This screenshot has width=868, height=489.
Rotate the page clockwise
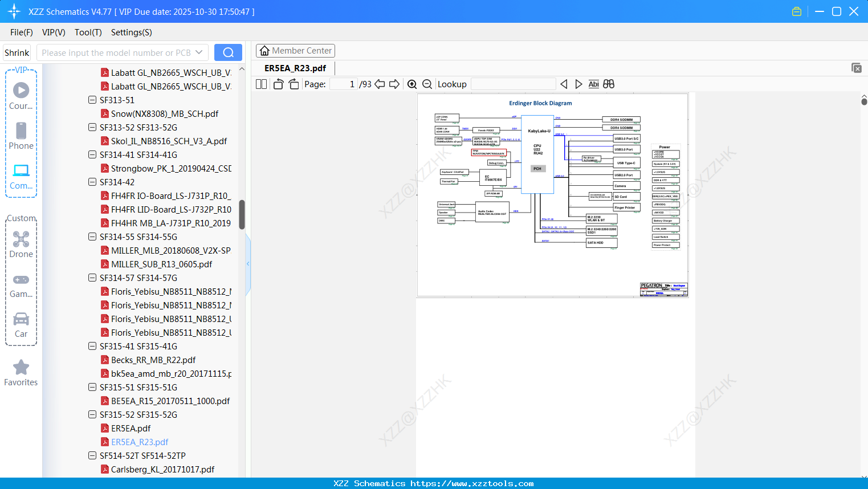294,84
